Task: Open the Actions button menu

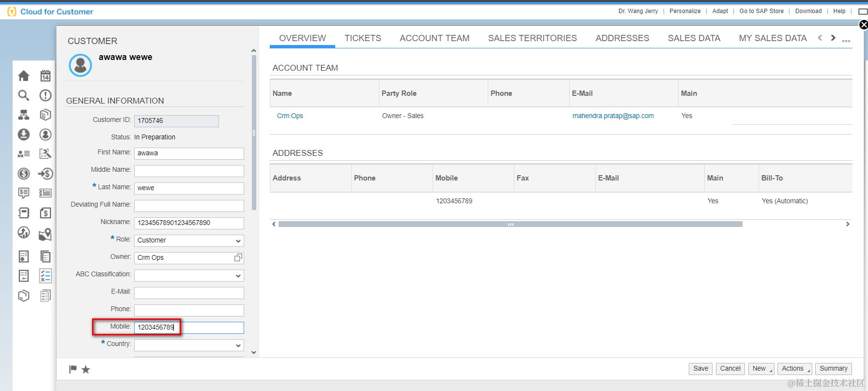Action: click(795, 369)
